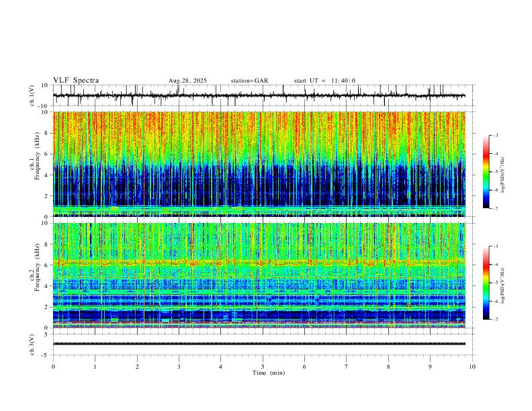Screen dimensions: 532x411
Task: Select ch.2 "Frequency (kHz)" axis label
Action: coord(37,267)
